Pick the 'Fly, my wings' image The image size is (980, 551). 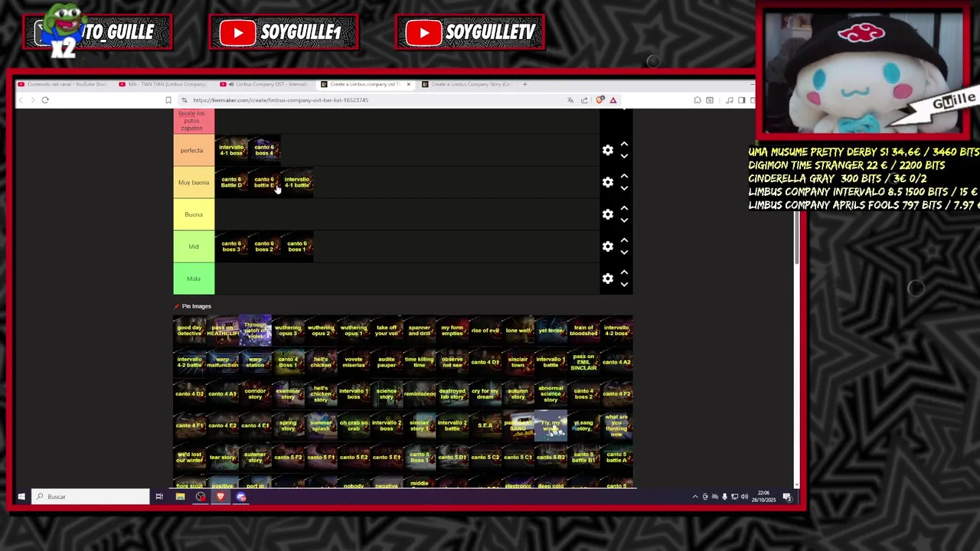point(550,425)
